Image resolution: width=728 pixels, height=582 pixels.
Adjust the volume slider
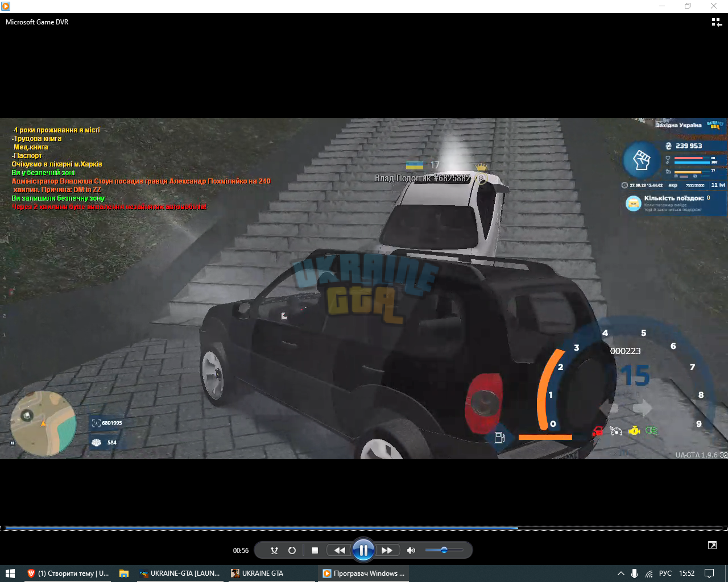click(x=444, y=550)
